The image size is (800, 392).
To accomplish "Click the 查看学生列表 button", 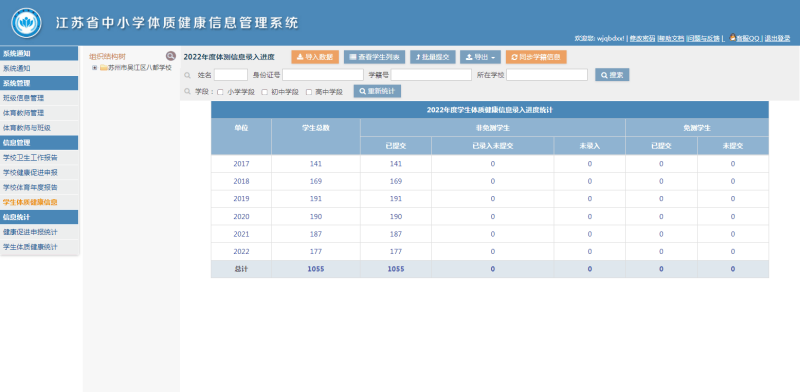I will (x=374, y=57).
